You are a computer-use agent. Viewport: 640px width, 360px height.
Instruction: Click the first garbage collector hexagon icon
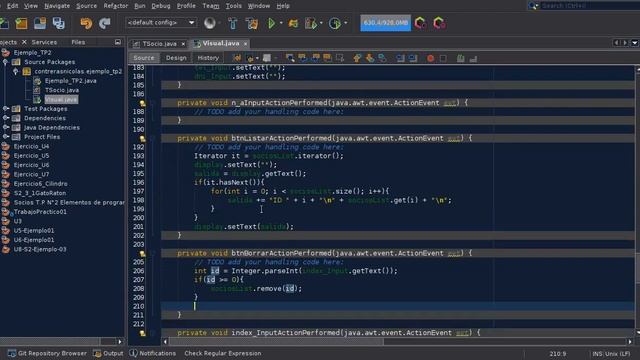coord(420,23)
